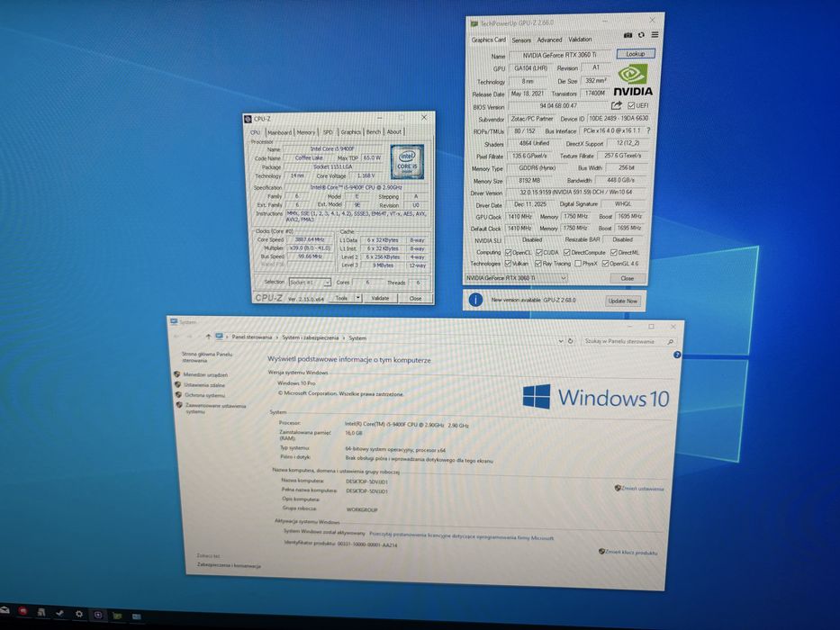Image resolution: width=840 pixels, height=630 pixels.
Task: Click the GPU-Z refresh icon
Action: [641, 35]
